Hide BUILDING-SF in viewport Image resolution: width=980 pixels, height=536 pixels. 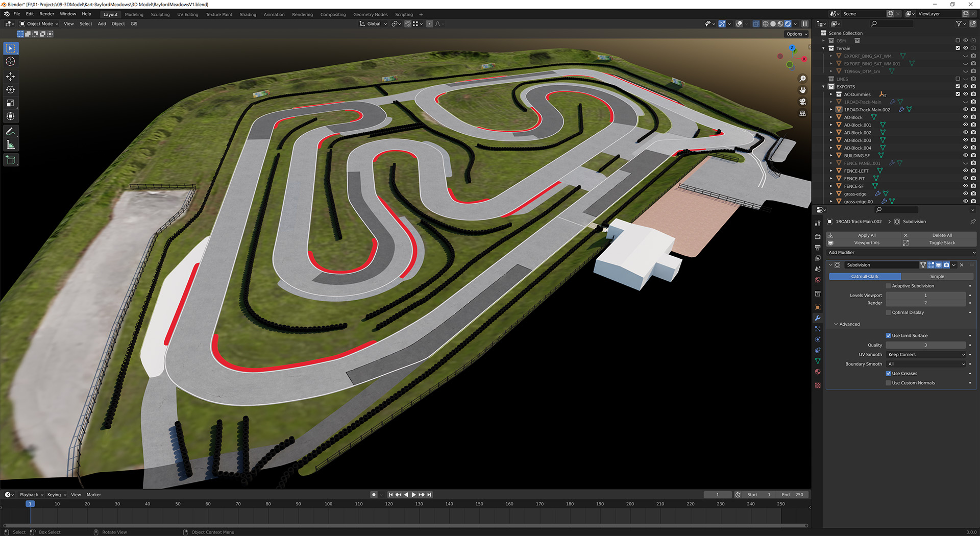965,156
